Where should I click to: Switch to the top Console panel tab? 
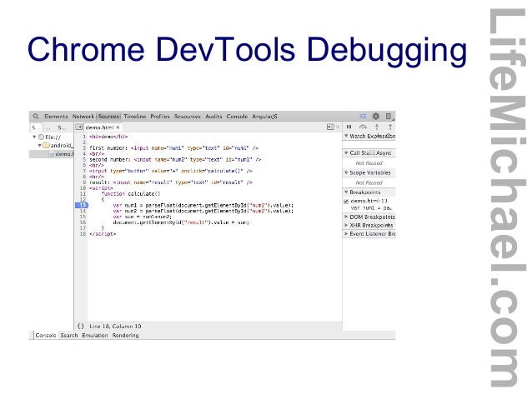tap(237, 117)
